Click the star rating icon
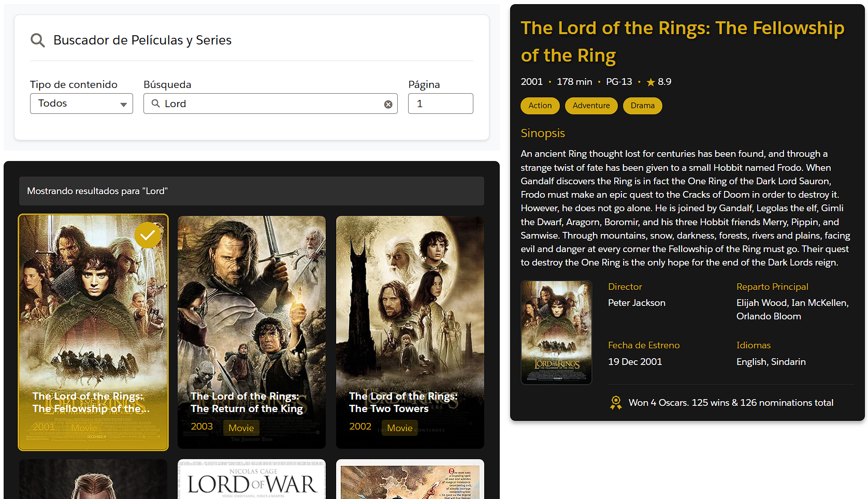Viewport: 868px width, 499px height. click(x=650, y=82)
